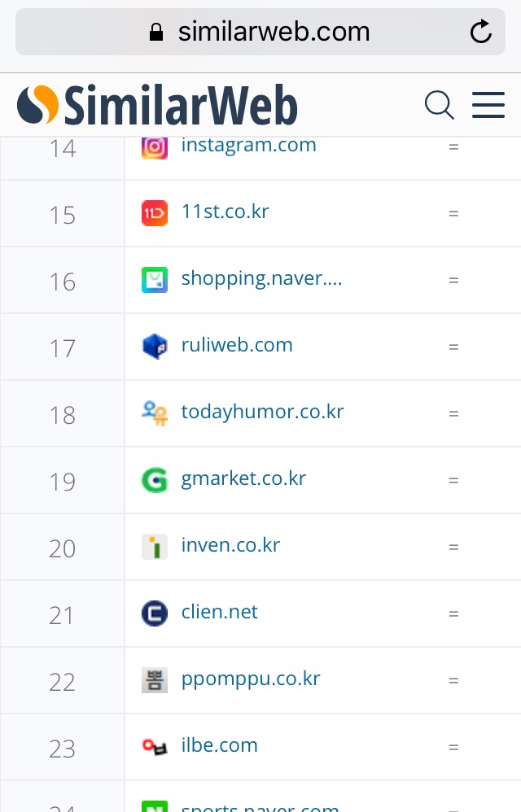This screenshot has height=812, width=521.
Task: Click the Naver Shopping favicon
Action: pos(155,279)
